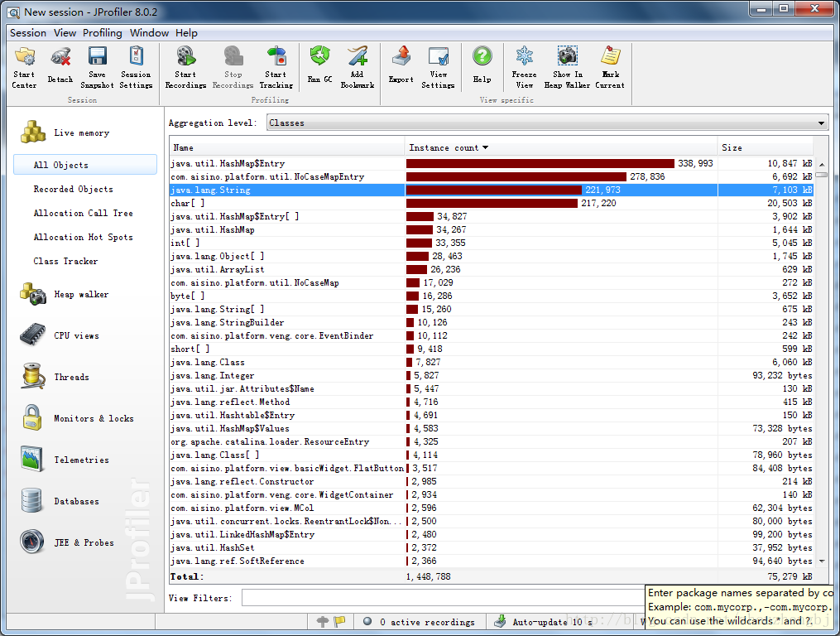Open the Live memory section

(x=65, y=132)
